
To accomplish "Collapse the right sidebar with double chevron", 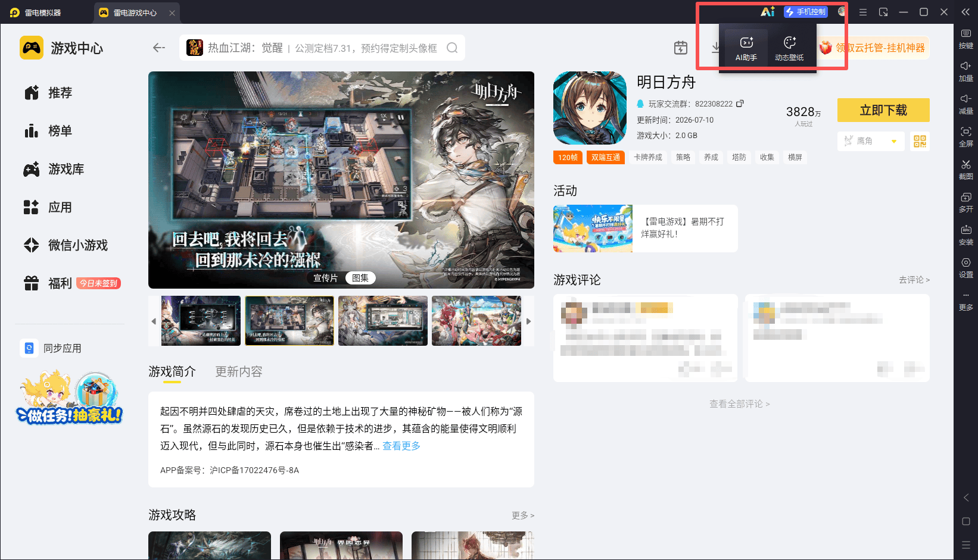I will pos(965,12).
